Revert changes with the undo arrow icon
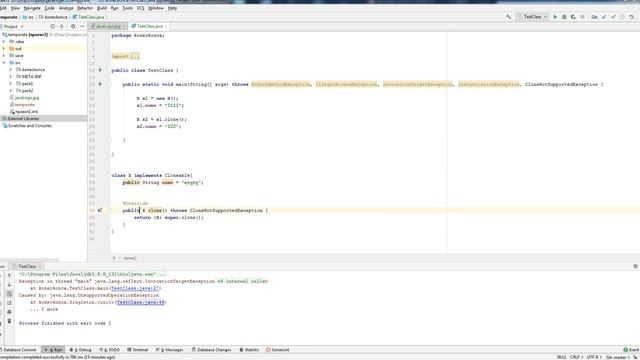The image size is (640, 360). coord(631,17)
